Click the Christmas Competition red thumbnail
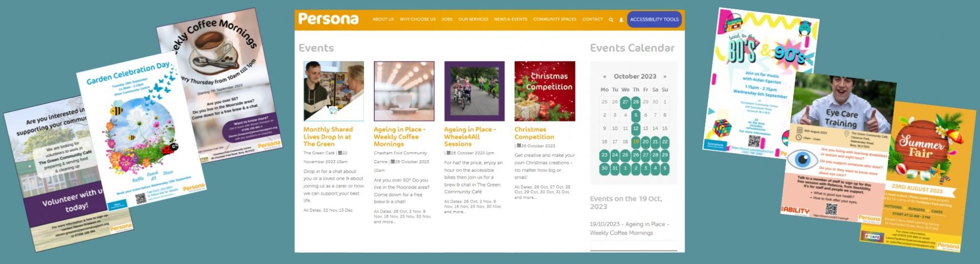This screenshot has width=980, height=264. point(545,91)
